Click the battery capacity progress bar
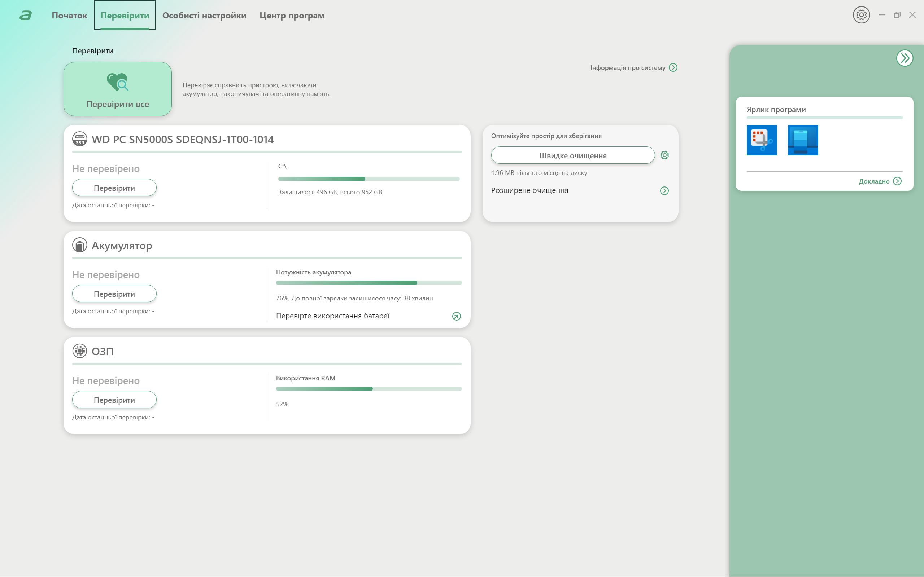Image resolution: width=924 pixels, height=577 pixels. point(369,283)
